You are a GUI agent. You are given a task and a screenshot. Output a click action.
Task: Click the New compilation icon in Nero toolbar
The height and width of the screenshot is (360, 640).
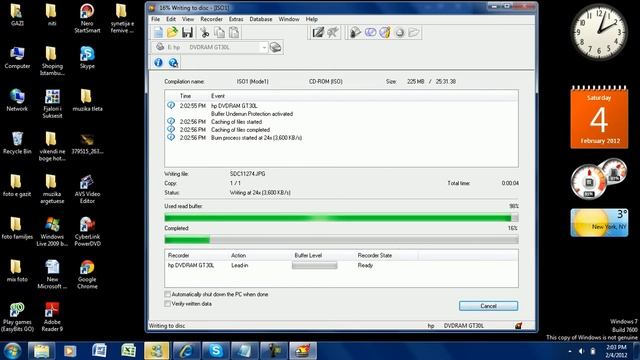click(x=158, y=32)
